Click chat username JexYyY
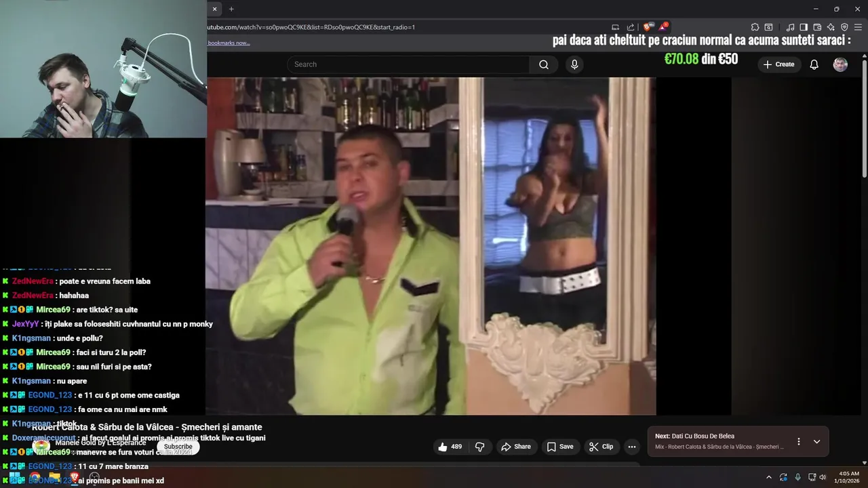This screenshot has height=488, width=868. [25, 324]
